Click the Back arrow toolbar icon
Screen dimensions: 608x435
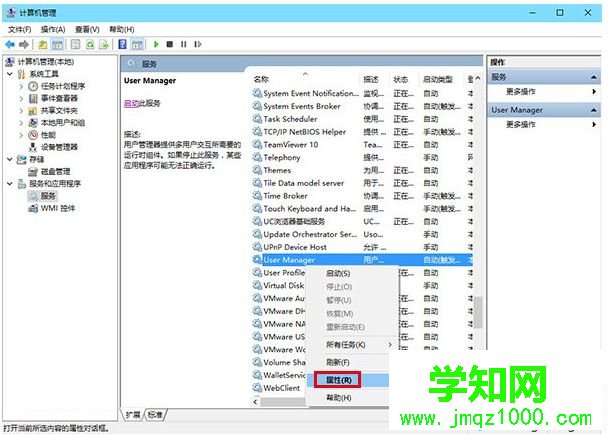coord(10,45)
